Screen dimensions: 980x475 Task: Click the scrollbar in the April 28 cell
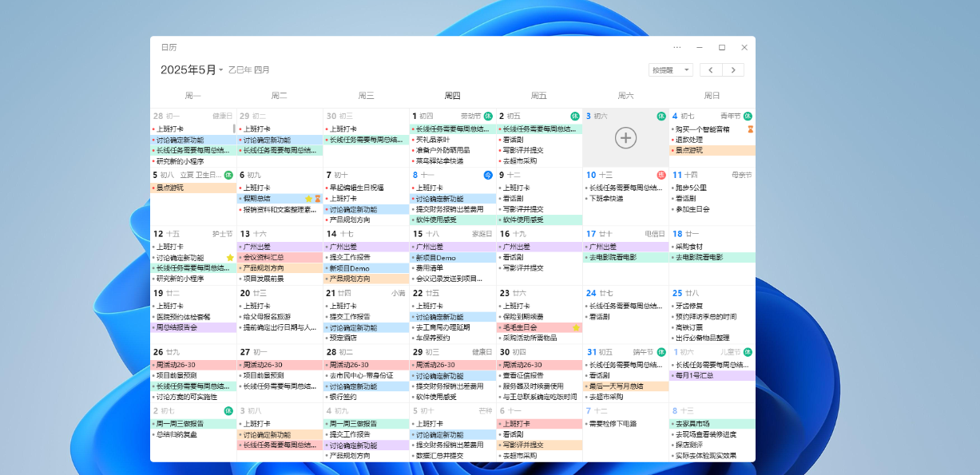234,129
